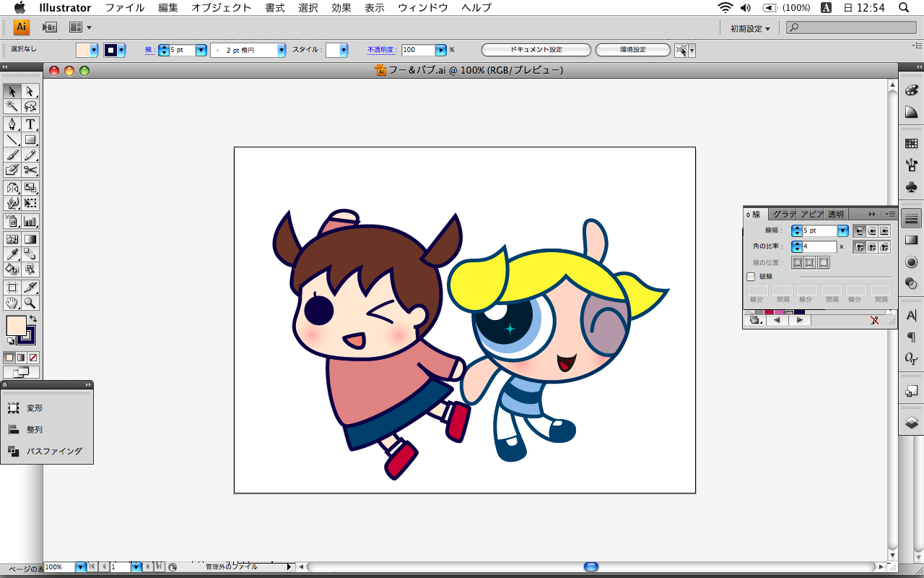Open the ファイル menu

(125, 8)
